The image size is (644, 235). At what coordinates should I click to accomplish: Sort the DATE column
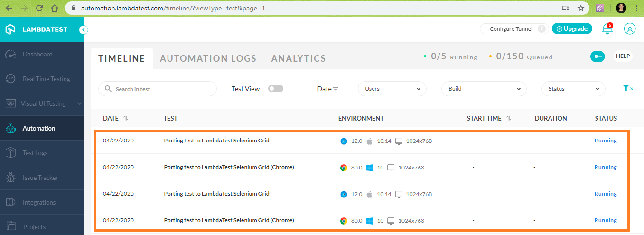(x=126, y=118)
